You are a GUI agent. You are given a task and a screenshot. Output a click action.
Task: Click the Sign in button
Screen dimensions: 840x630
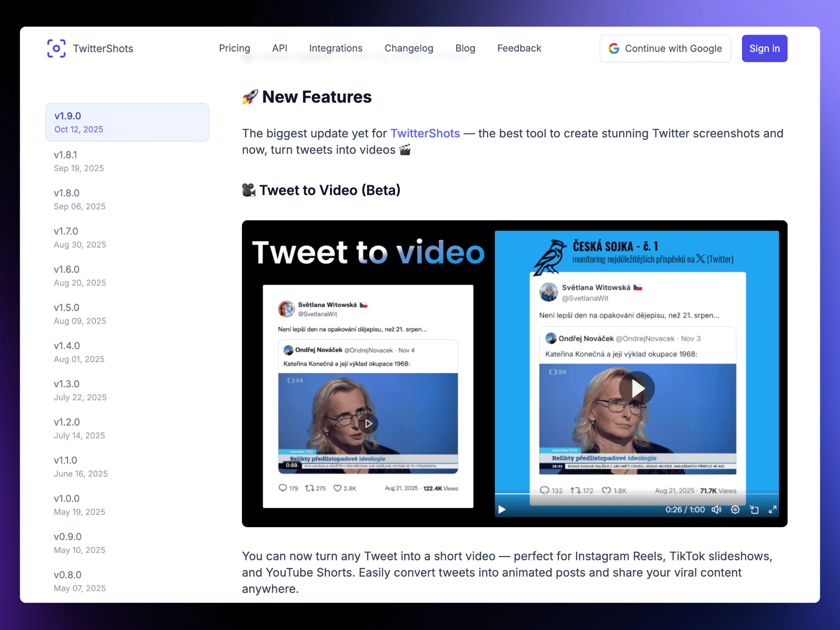(764, 49)
